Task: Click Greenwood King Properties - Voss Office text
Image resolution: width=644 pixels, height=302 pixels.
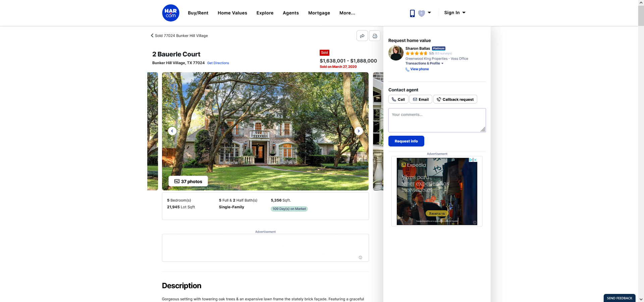Action: [437, 59]
